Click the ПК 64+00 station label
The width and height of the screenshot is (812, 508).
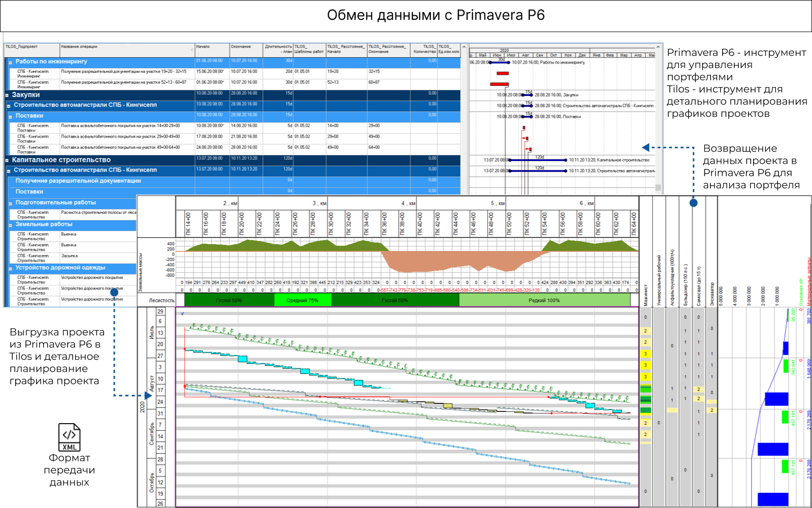[x=634, y=224]
